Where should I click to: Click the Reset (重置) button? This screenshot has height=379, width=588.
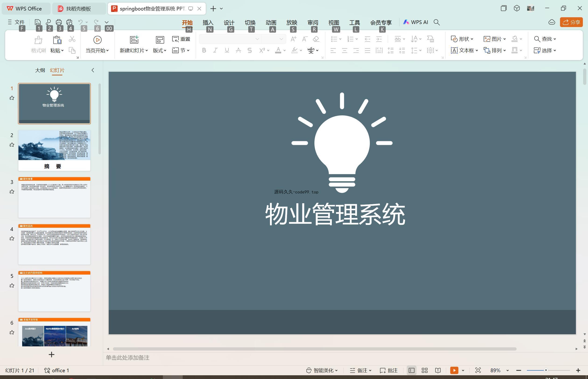click(x=181, y=39)
